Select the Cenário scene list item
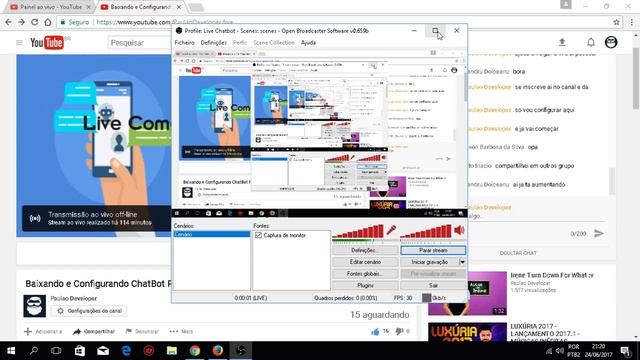 coord(212,234)
